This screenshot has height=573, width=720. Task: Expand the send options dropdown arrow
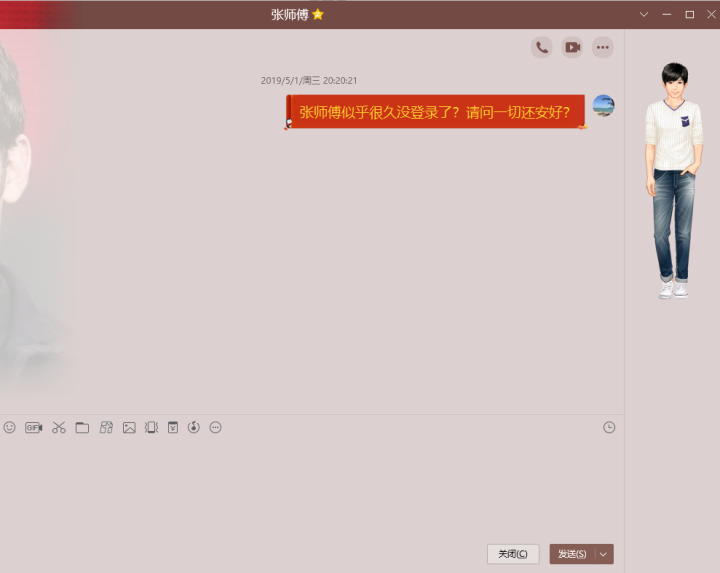pos(604,554)
